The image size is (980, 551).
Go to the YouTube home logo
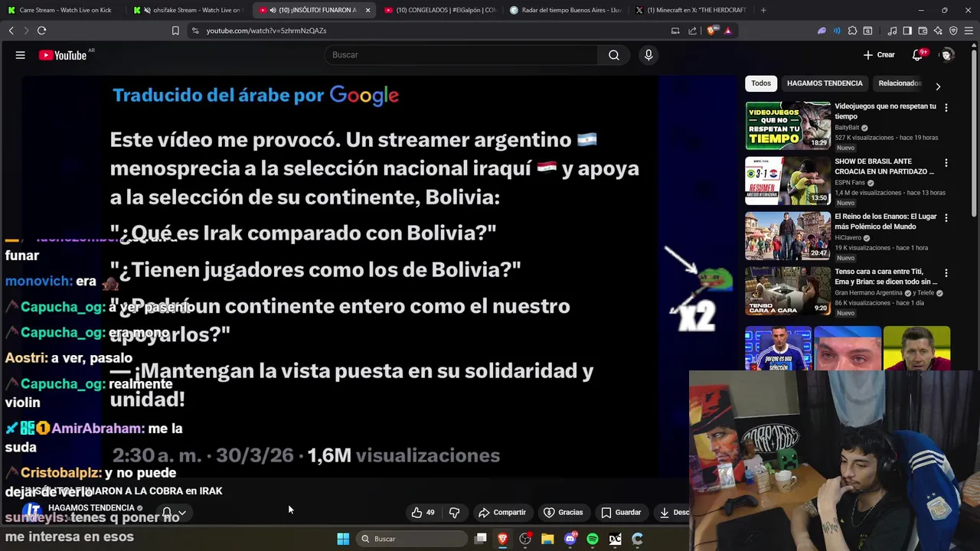pos(63,55)
